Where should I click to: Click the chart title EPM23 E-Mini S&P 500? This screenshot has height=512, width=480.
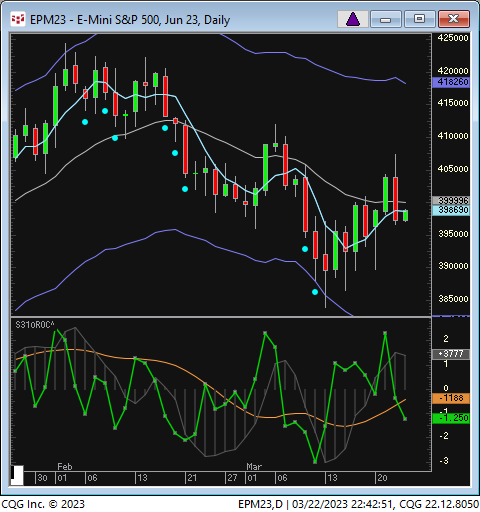point(130,20)
